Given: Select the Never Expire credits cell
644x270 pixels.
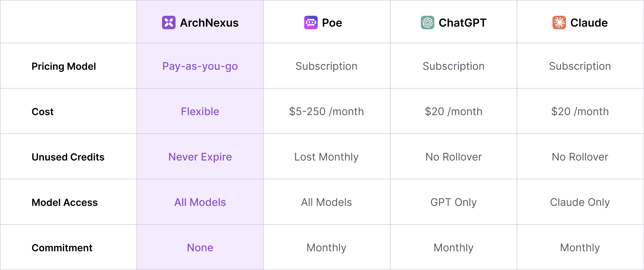Looking at the screenshot, I should pos(200,157).
